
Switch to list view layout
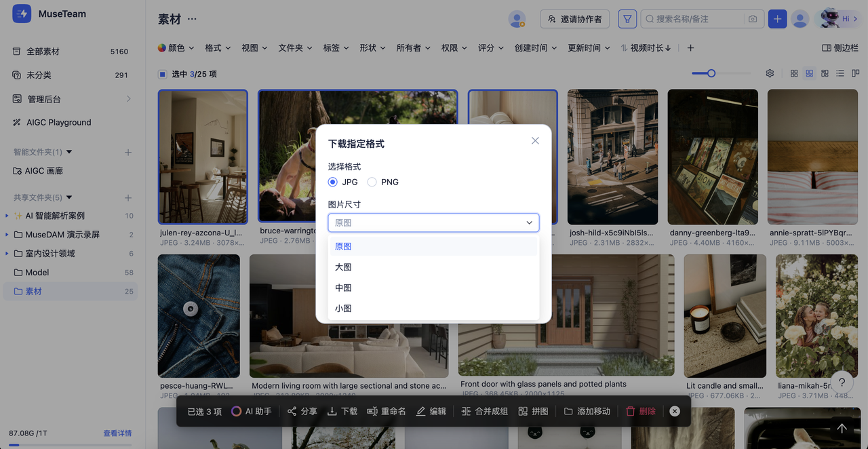(840, 73)
